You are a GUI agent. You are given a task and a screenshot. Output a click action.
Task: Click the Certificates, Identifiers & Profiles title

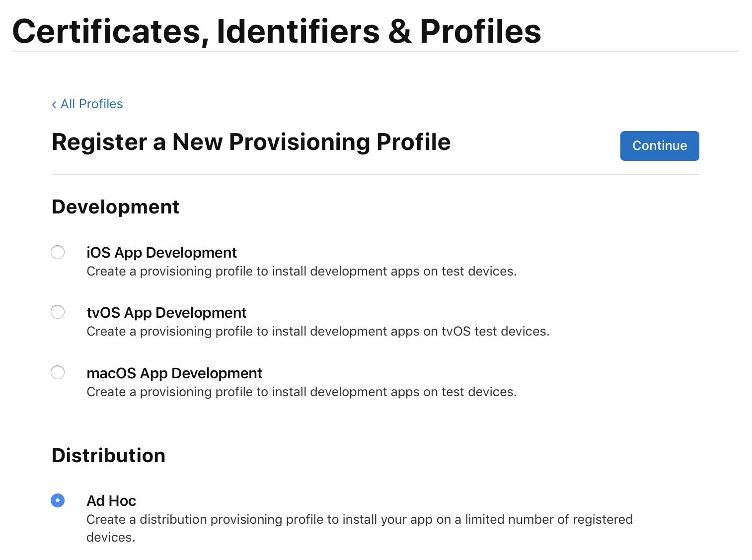coord(276,31)
